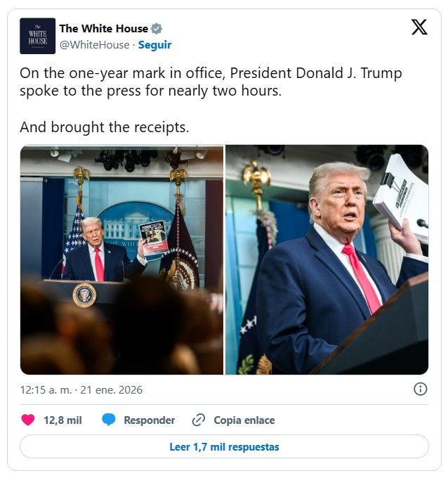Like the post with heart icon

(x=28, y=420)
